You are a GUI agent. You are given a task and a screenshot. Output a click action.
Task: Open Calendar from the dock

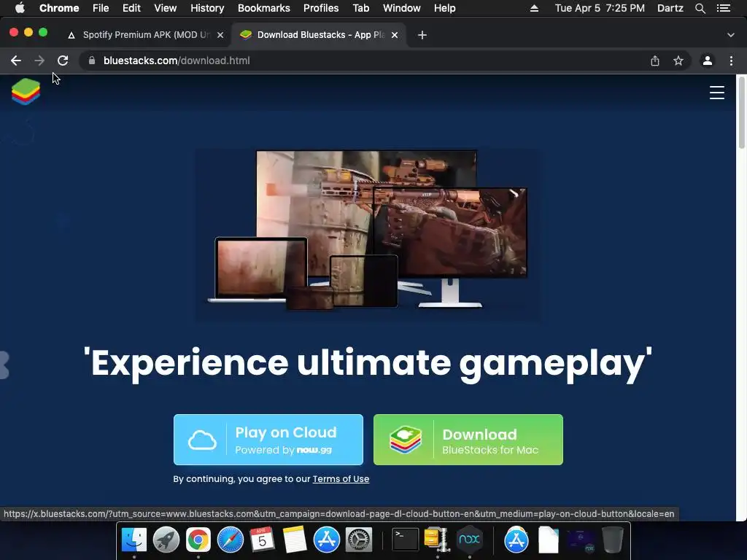coord(263,540)
